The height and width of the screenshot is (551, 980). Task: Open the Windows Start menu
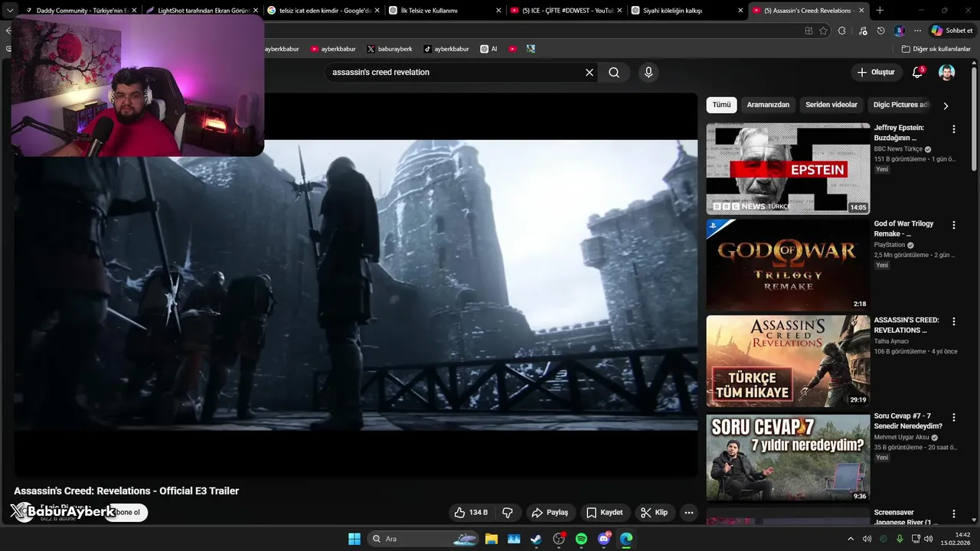pos(354,539)
